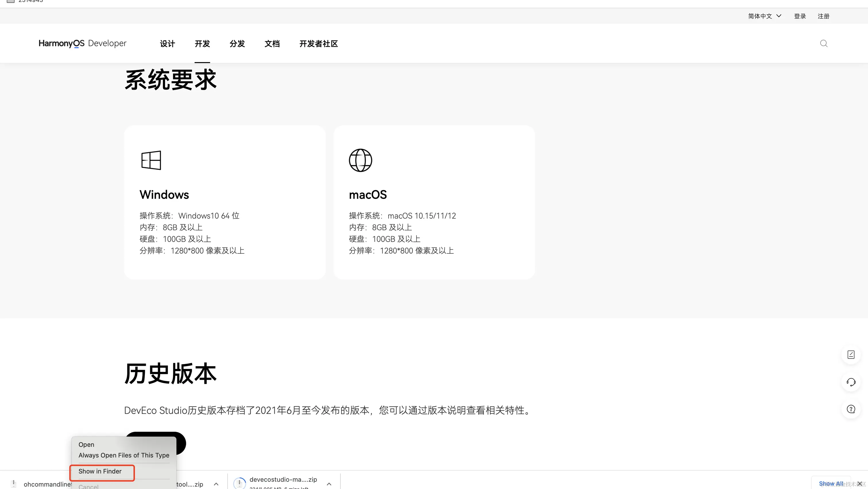Click the 登录 login link

[800, 16]
